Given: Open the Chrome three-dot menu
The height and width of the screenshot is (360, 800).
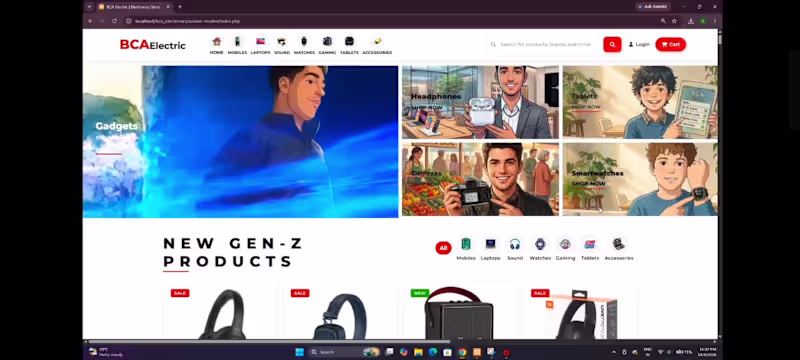Looking at the screenshot, I should coord(715,21).
